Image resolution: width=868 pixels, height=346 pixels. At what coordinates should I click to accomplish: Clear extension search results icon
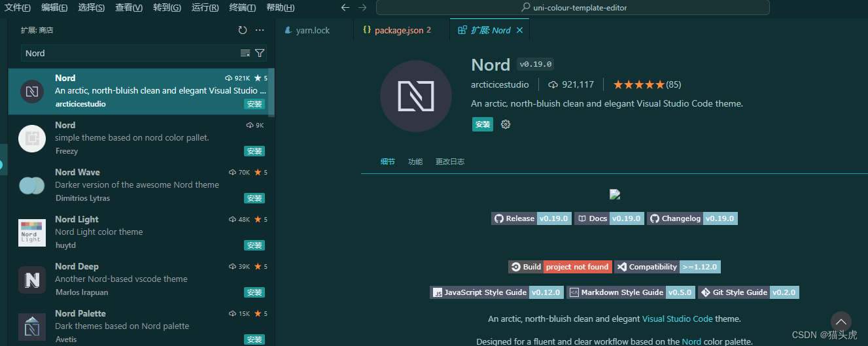click(x=245, y=53)
